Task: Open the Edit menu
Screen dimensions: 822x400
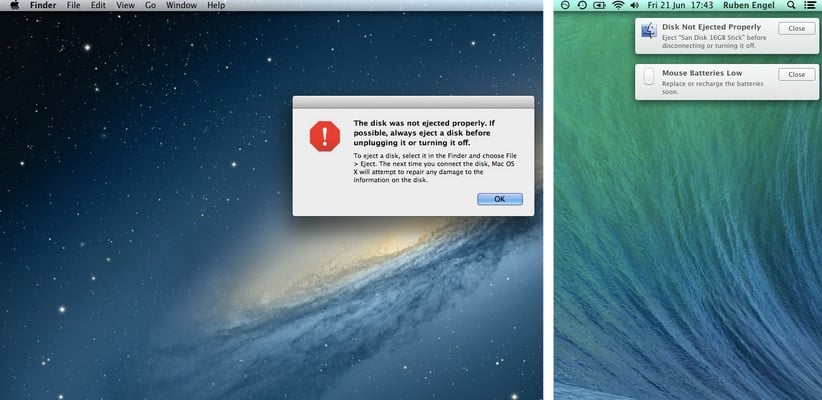Action: click(x=98, y=5)
